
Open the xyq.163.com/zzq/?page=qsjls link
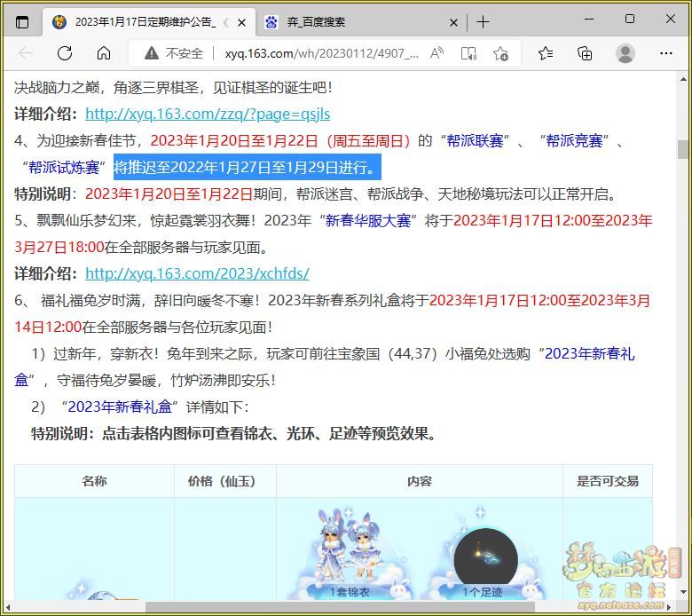click(208, 114)
